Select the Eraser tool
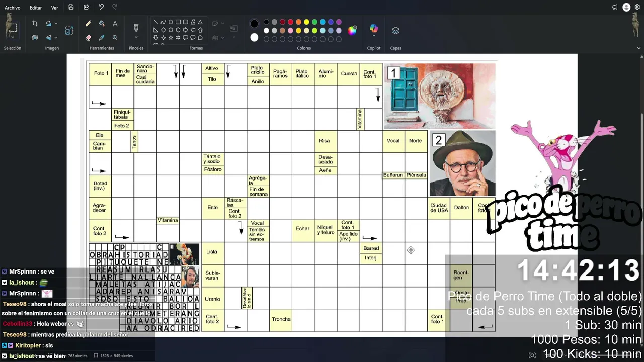644x362 pixels. (88, 37)
